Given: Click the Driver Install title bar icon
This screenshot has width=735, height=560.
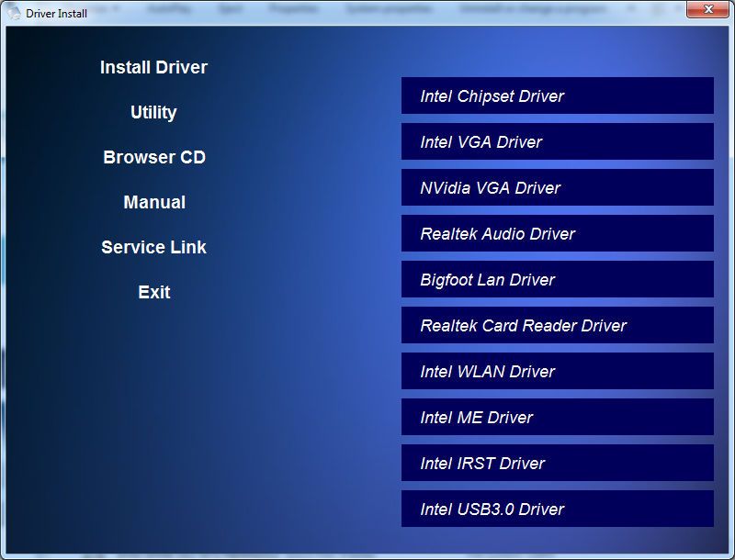Looking at the screenshot, I should pos(13,13).
